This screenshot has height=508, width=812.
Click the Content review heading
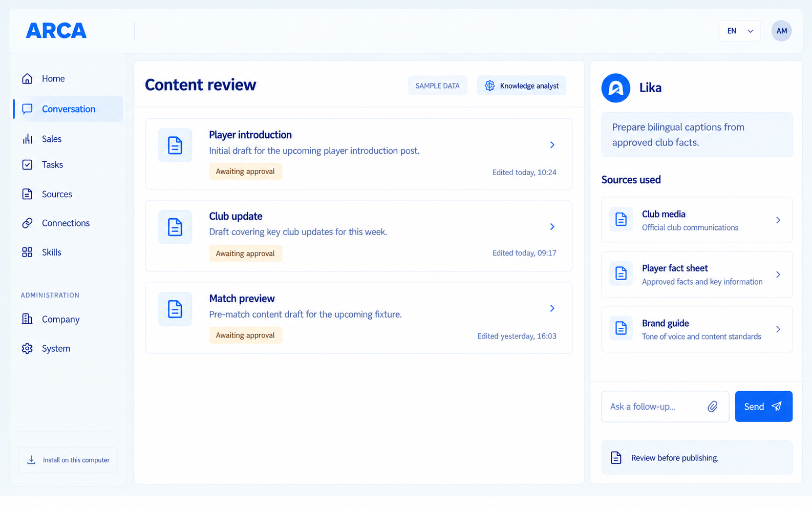point(200,84)
